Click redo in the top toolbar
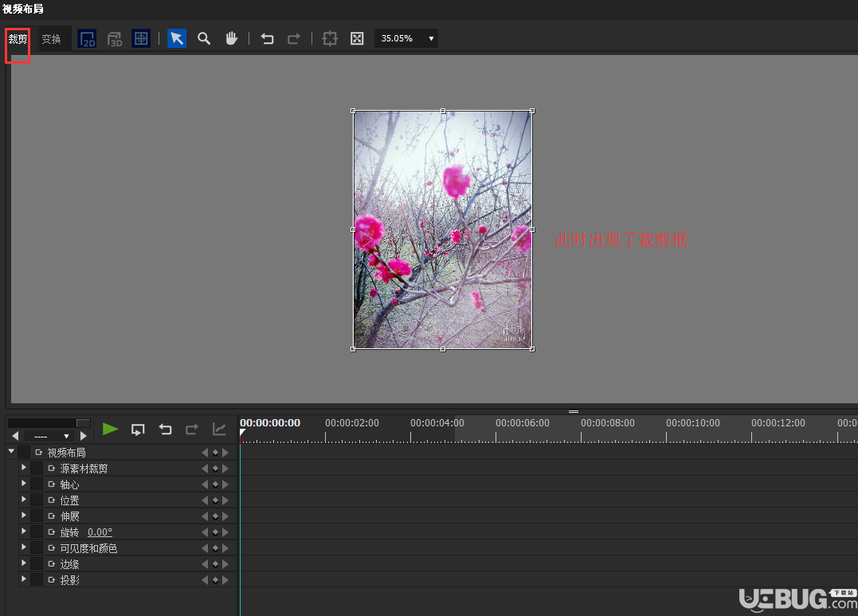The width and height of the screenshot is (858, 616). [x=294, y=38]
